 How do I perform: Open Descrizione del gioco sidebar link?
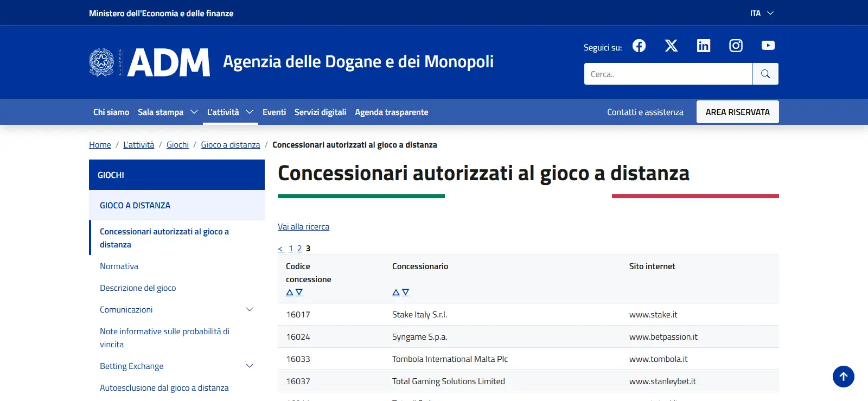click(138, 288)
